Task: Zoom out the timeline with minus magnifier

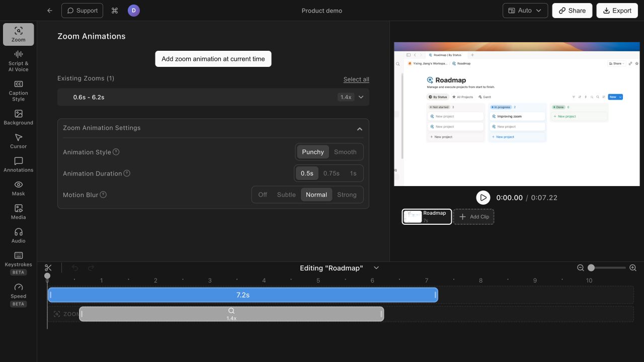Action: [581, 268]
